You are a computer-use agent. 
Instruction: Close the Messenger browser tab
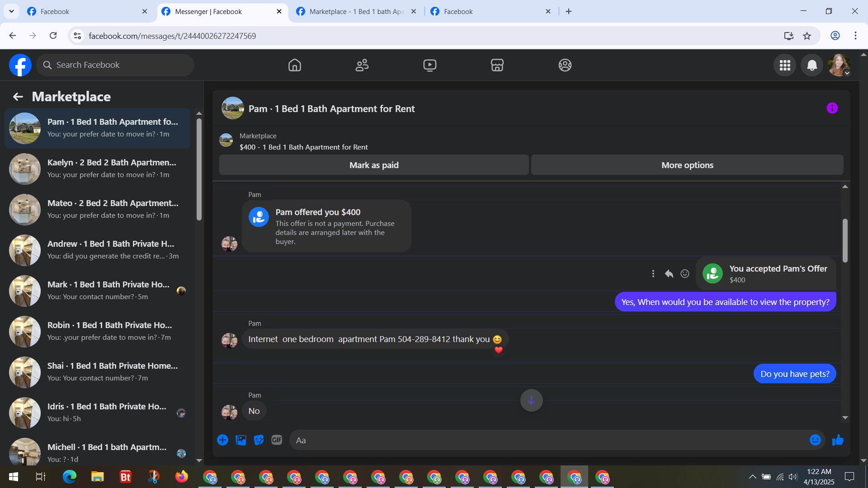(279, 11)
